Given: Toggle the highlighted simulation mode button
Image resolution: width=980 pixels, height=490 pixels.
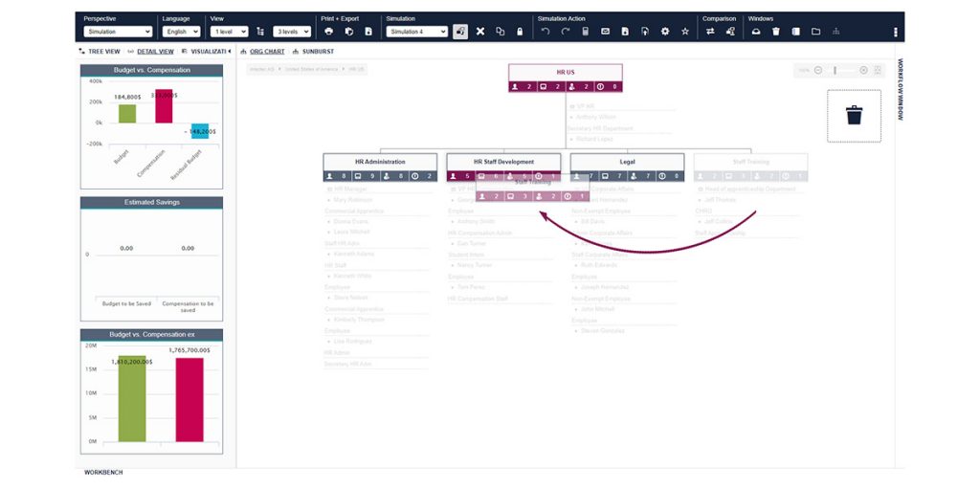Looking at the screenshot, I should 460,32.
